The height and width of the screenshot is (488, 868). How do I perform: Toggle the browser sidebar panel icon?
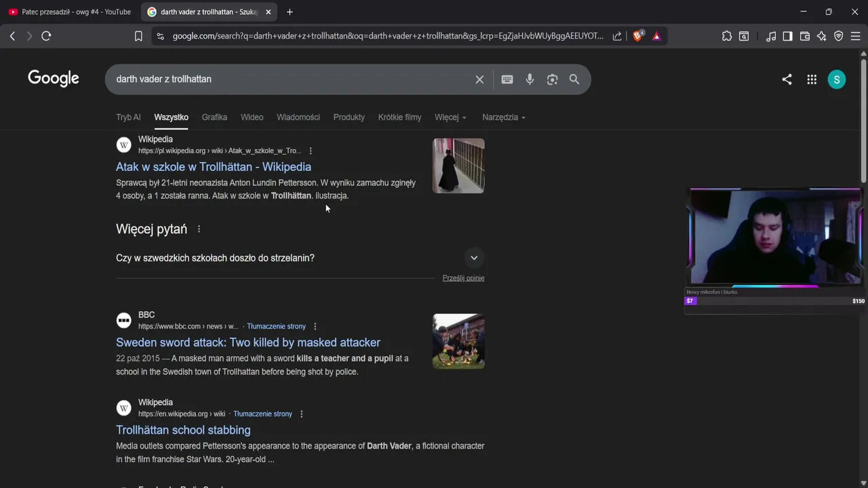coord(787,36)
